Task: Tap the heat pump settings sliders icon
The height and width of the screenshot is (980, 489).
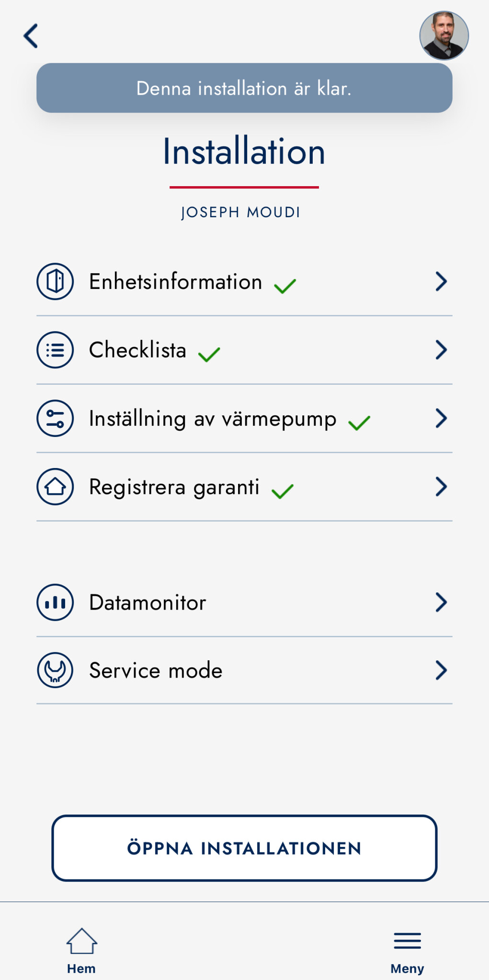Action: click(55, 418)
